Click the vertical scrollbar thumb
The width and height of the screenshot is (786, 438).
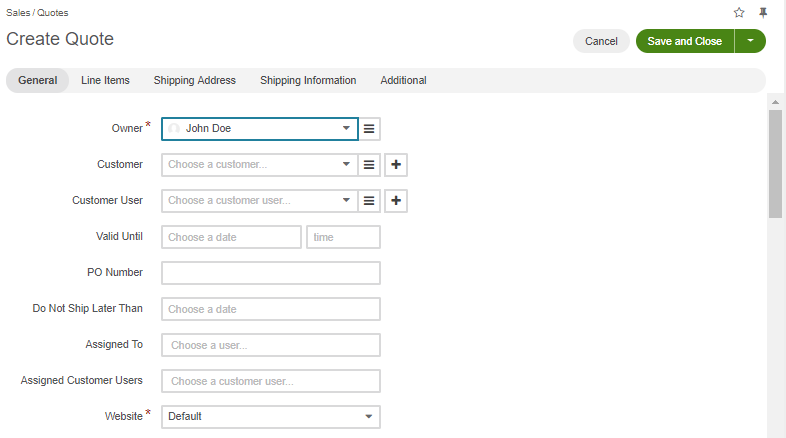(x=775, y=164)
